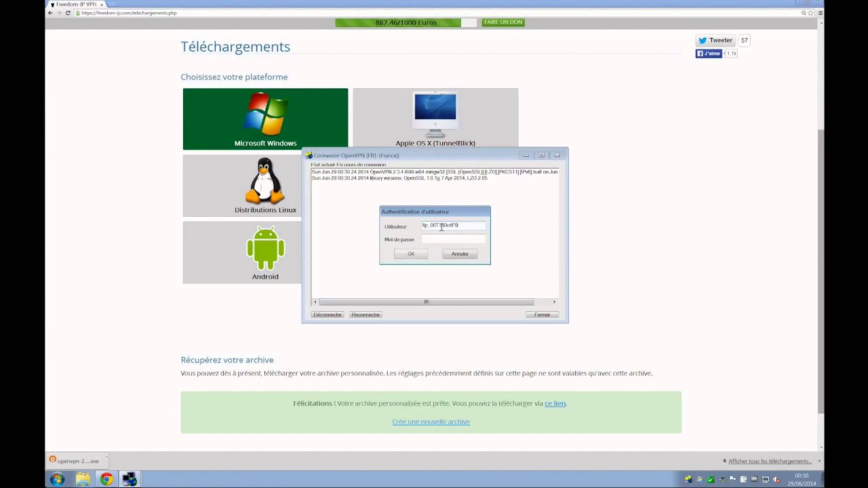Viewport: 868px width, 488px height.
Task: Click Reconnecter in OpenVPN window
Action: (x=366, y=314)
